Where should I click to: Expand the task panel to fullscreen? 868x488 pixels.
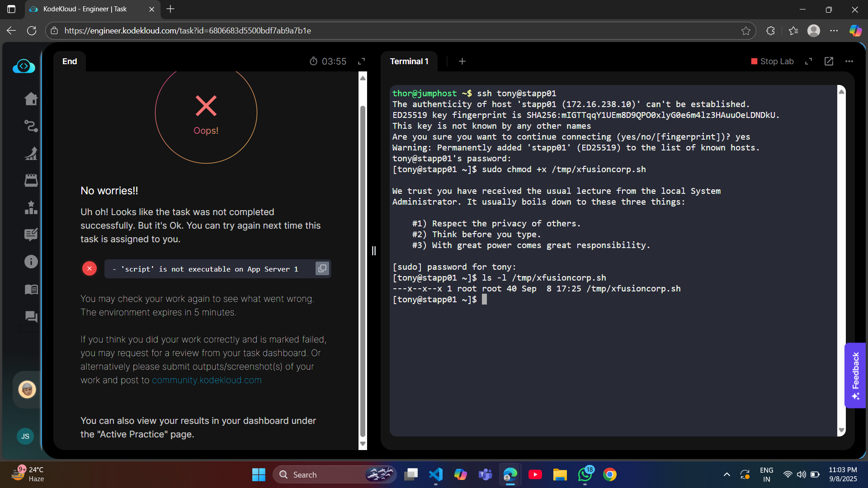(361, 61)
